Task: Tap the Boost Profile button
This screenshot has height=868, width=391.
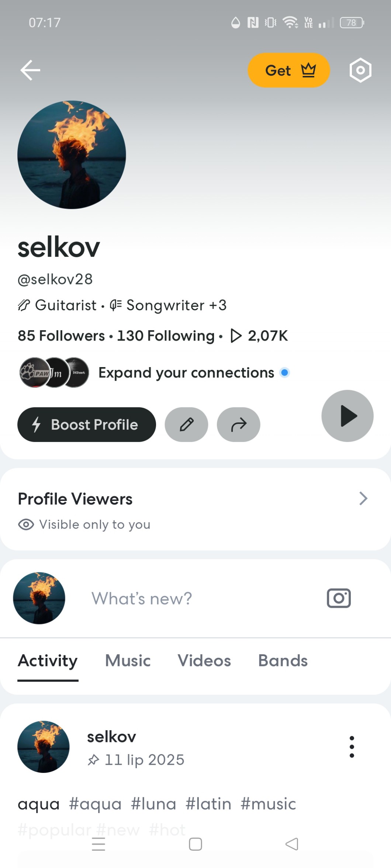Action: 87,425
